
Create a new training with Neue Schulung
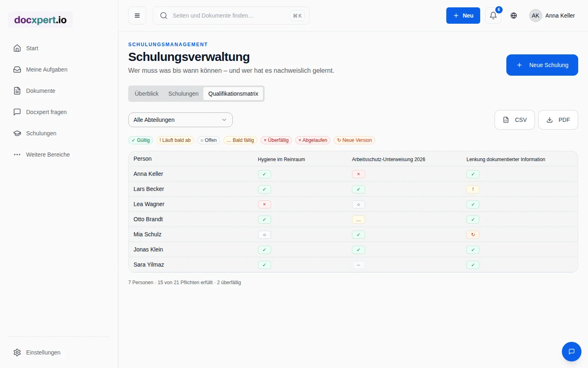coord(542,65)
